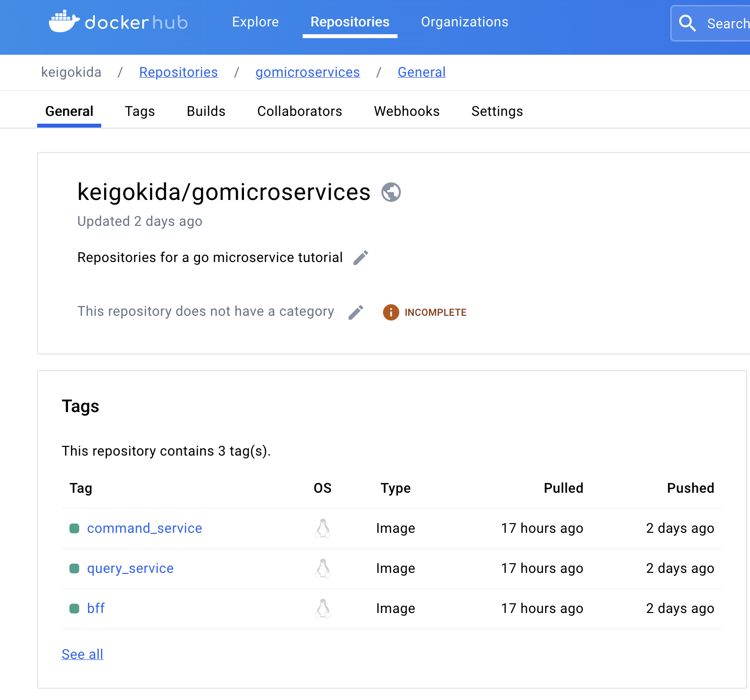Edit the repository category with pencil icon
The height and width of the screenshot is (700, 750).
(356, 312)
